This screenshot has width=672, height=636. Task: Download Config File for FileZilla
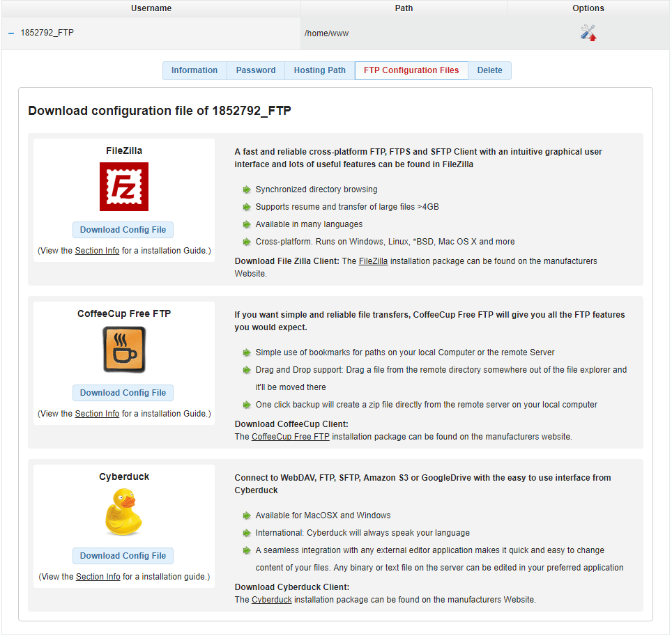123,230
